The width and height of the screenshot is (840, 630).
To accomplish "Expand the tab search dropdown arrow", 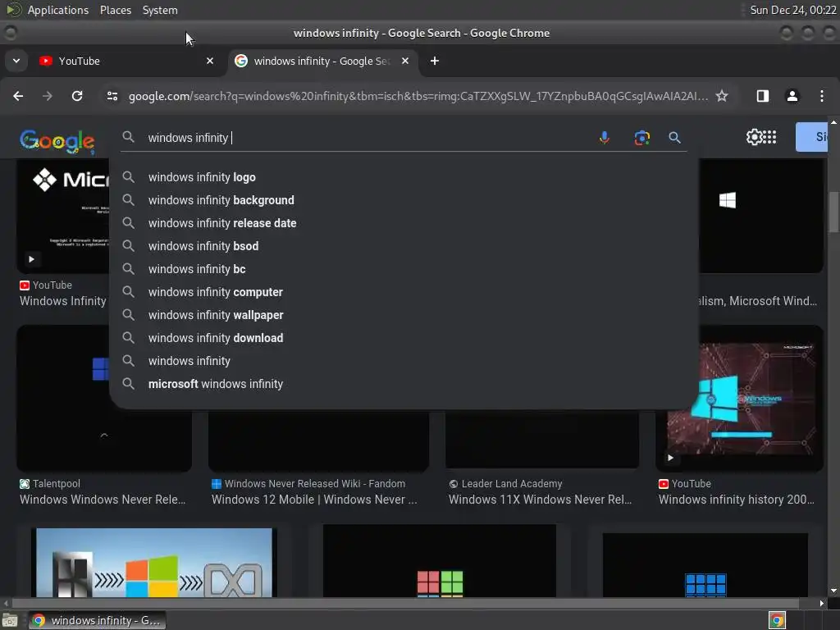I will pos(16,61).
